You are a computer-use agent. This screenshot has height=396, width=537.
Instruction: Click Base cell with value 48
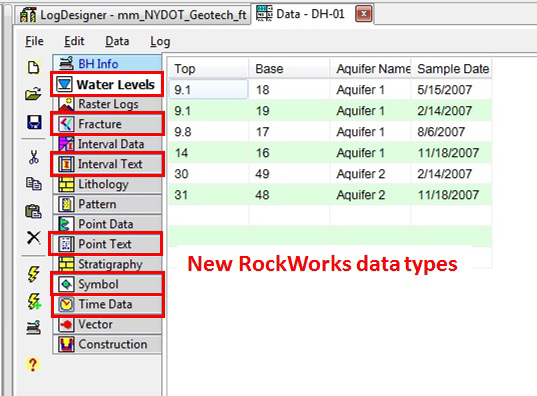289,195
